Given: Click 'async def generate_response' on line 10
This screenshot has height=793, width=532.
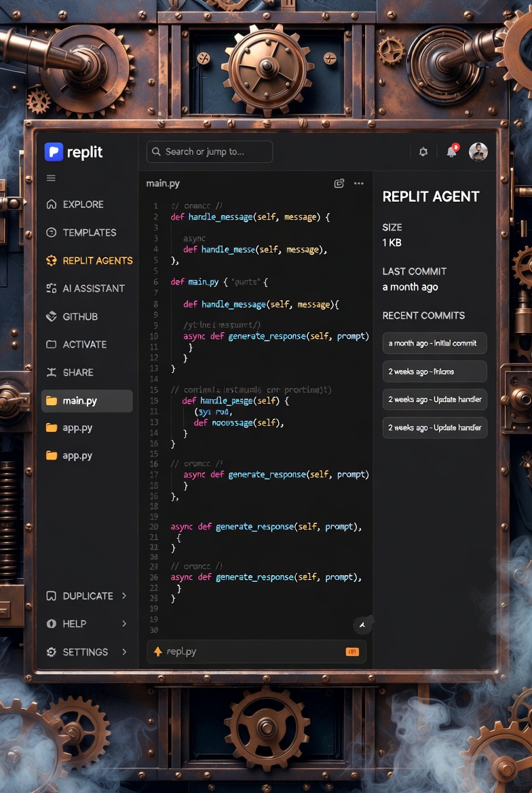Looking at the screenshot, I should click(245, 336).
